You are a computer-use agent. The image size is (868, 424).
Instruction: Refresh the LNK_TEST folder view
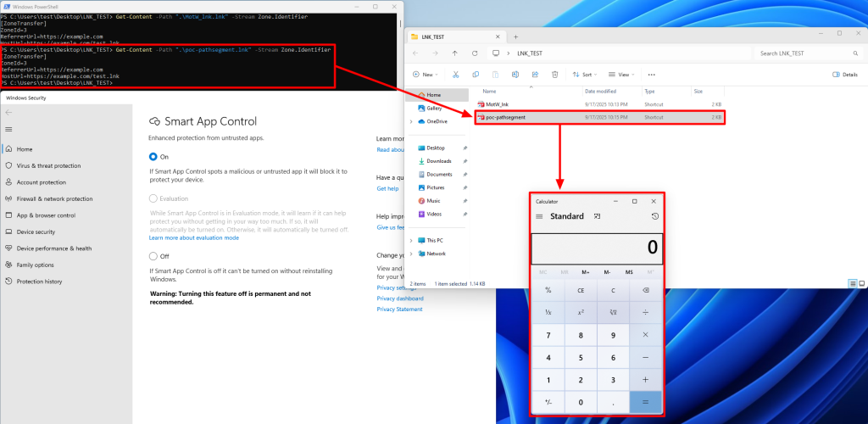coord(475,53)
